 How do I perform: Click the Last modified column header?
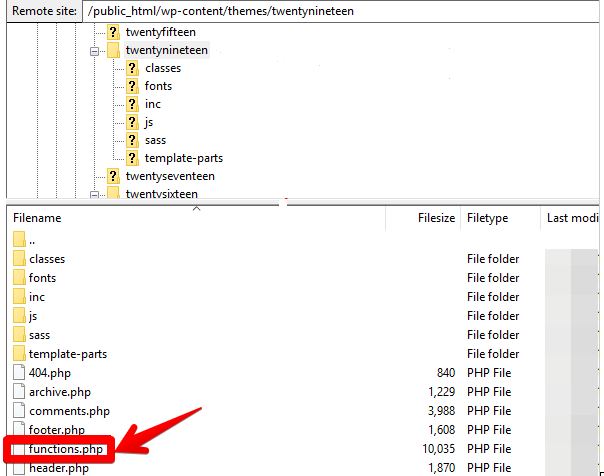pyautogui.click(x=572, y=217)
